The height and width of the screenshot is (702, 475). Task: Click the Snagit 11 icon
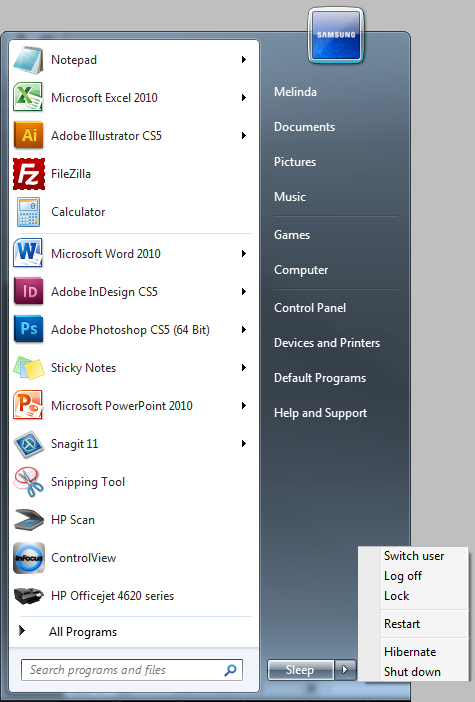coord(29,444)
